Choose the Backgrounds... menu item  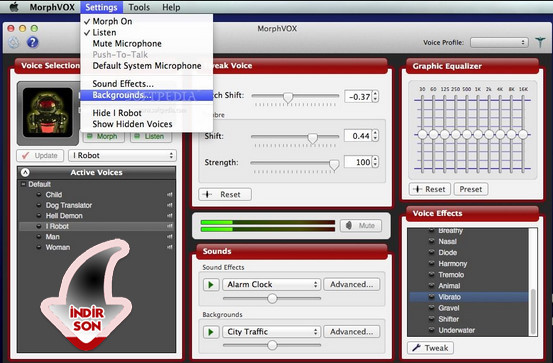pos(147,95)
